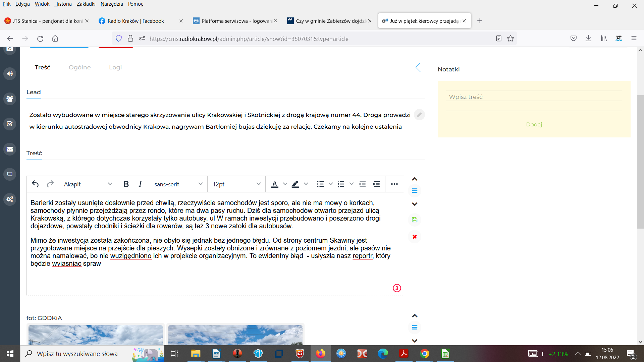Screen dimensions: 644x362
Task: Undo last edit in editor toolbar
Action: [x=35, y=184]
